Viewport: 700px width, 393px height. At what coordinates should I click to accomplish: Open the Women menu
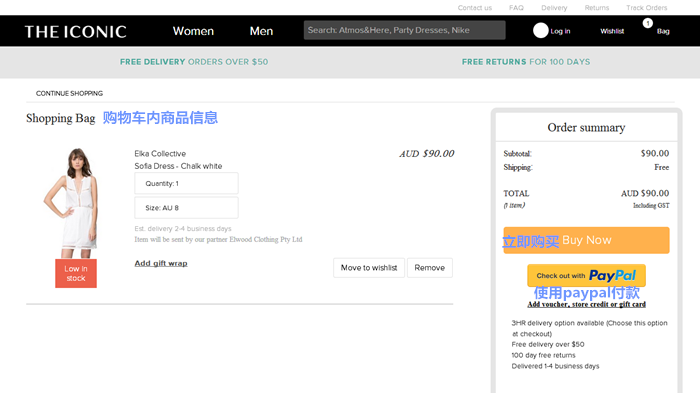pyautogui.click(x=193, y=31)
